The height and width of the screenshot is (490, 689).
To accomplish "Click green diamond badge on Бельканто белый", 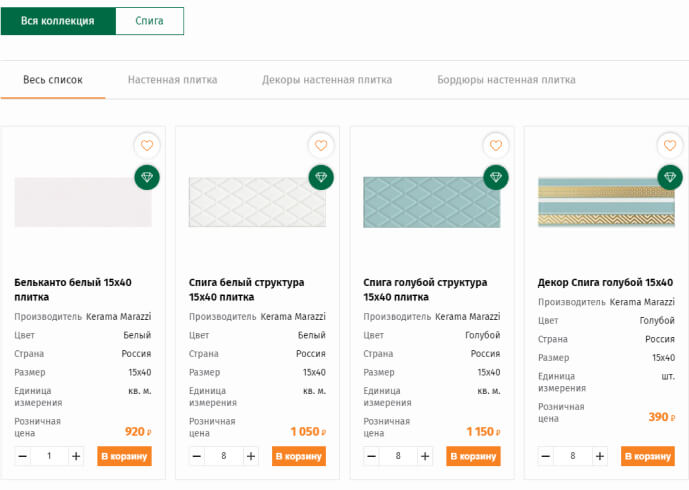I will coord(147,177).
